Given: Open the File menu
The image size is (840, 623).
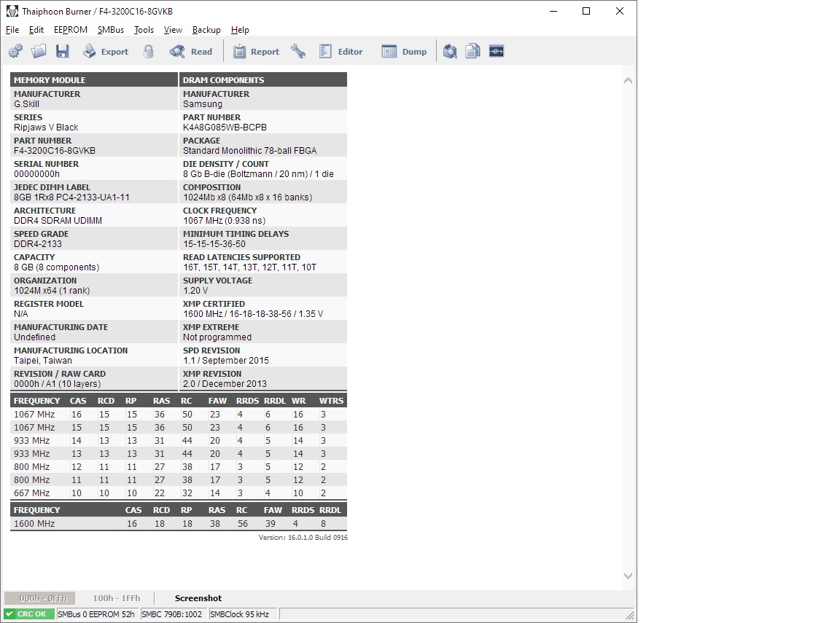Looking at the screenshot, I should click(x=12, y=30).
